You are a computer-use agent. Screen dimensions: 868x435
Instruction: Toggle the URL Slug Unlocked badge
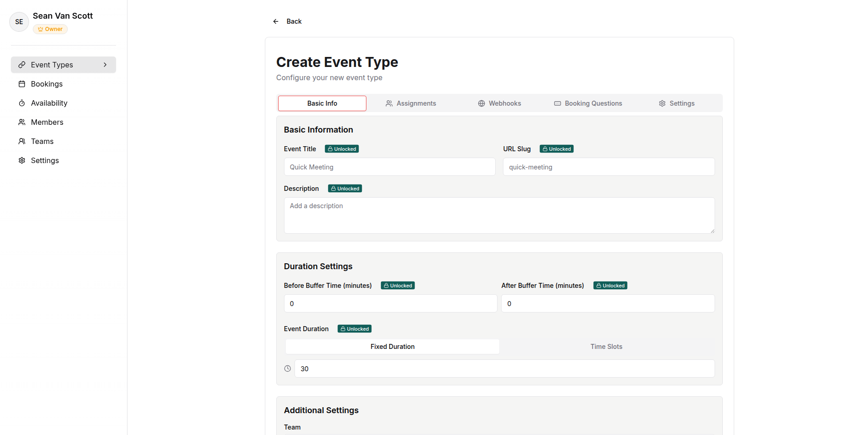click(x=556, y=149)
